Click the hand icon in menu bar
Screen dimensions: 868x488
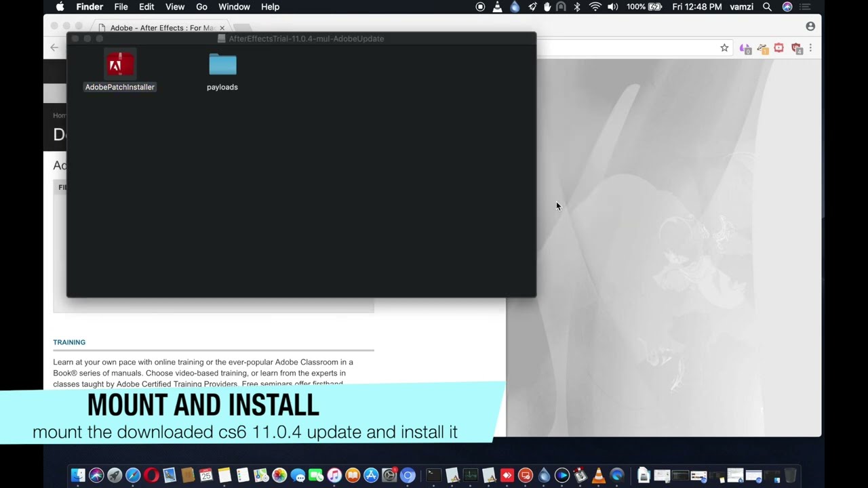pyautogui.click(x=547, y=7)
